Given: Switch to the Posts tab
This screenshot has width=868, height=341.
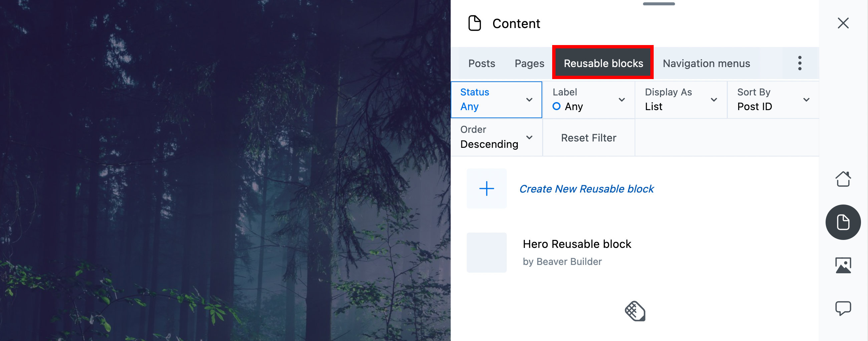Looking at the screenshot, I should (481, 63).
